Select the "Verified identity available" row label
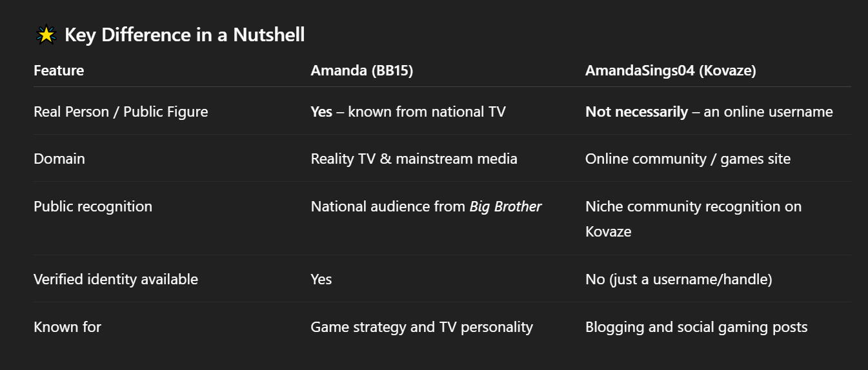This screenshot has width=868, height=370. click(116, 279)
